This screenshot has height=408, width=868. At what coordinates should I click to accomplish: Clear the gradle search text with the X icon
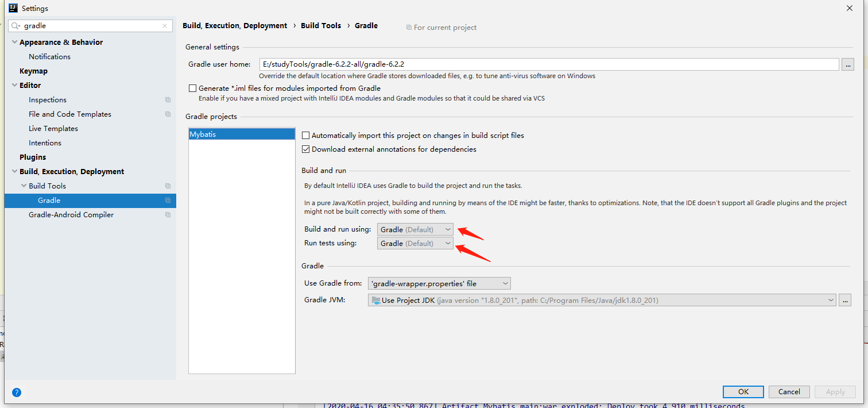click(165, 26)
